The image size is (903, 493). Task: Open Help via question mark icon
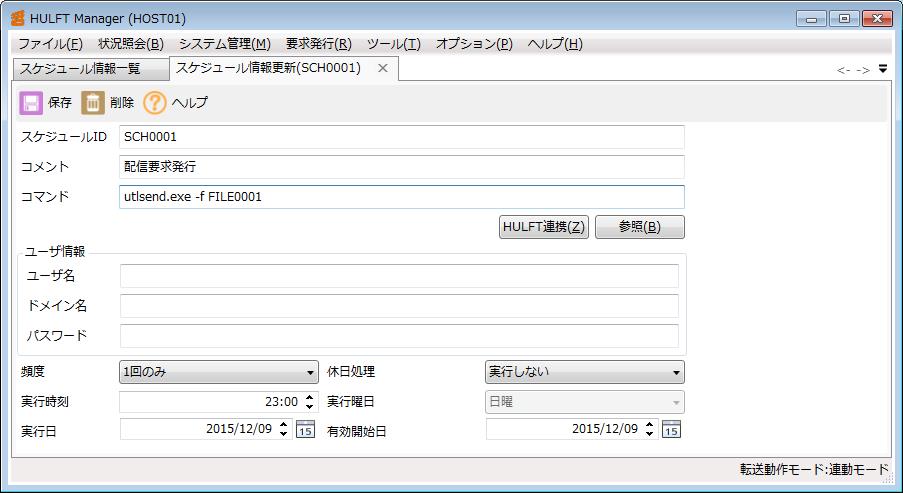pyautogui.click(x=154, y=103)
